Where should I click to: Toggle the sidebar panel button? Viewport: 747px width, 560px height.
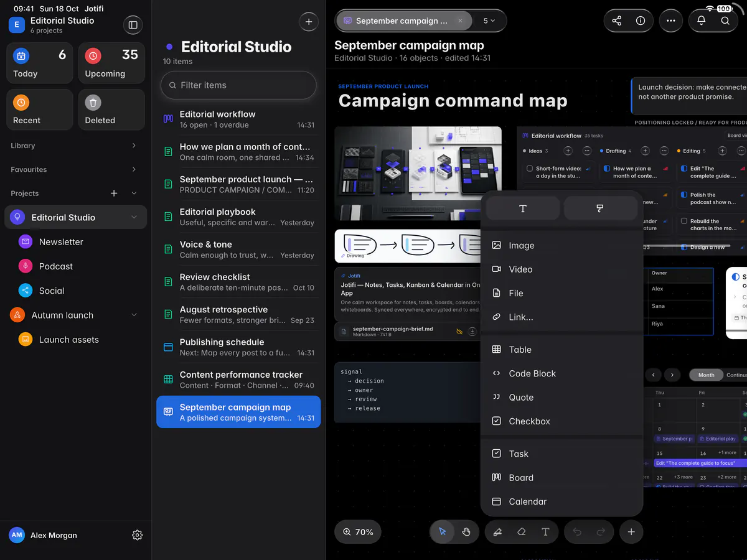click(x=133, y=25)
